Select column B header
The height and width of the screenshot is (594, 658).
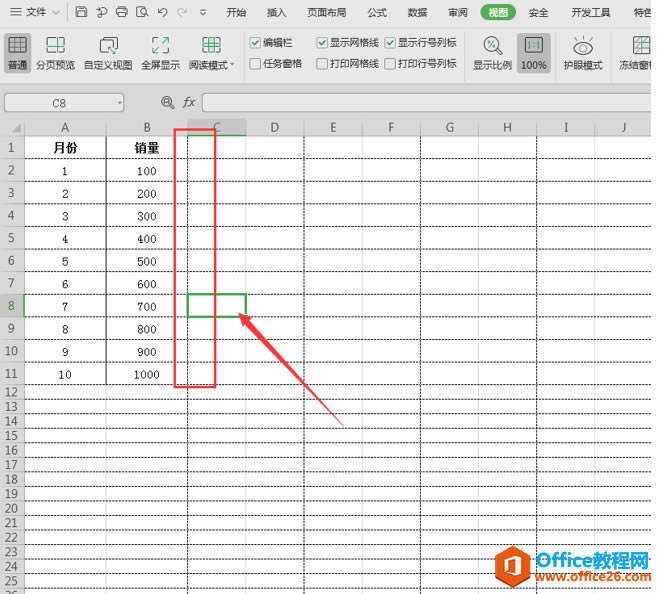point(147,127)
